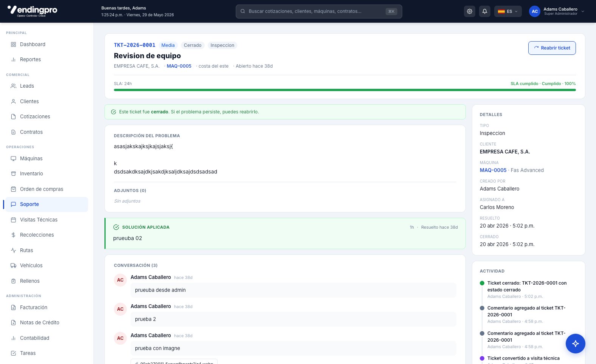Click the Contratos file icon
The image size is (596, 364).
13,132
